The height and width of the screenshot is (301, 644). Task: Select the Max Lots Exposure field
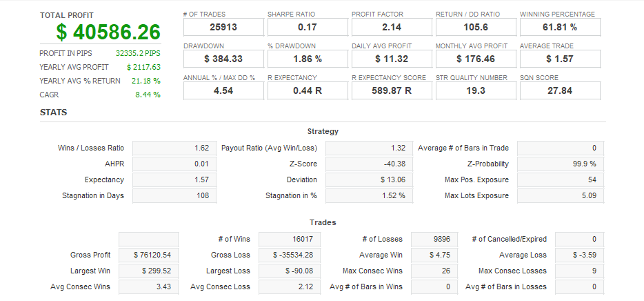point(560,196)
